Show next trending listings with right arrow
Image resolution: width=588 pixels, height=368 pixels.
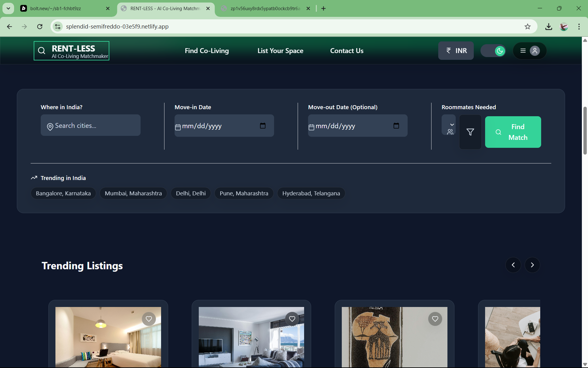tap(532, 265)
